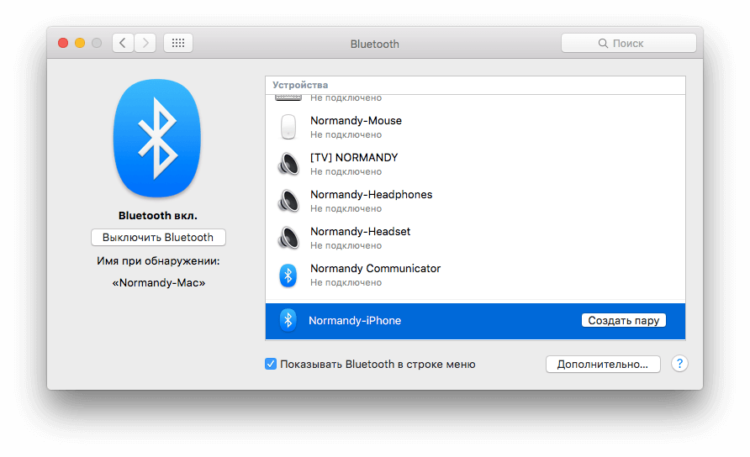Image resolution: width=750 pixels, height=457 pixels.
Task: Click the Имя при обнаружении label
Action: [x=158, y=261]
